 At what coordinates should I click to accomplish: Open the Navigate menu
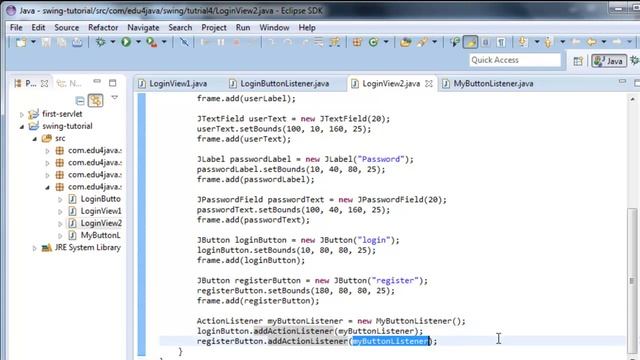click(143, 27)
